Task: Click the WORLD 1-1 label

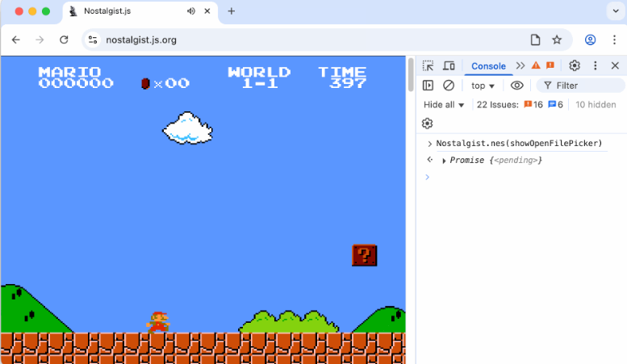Action: [259, 77]
